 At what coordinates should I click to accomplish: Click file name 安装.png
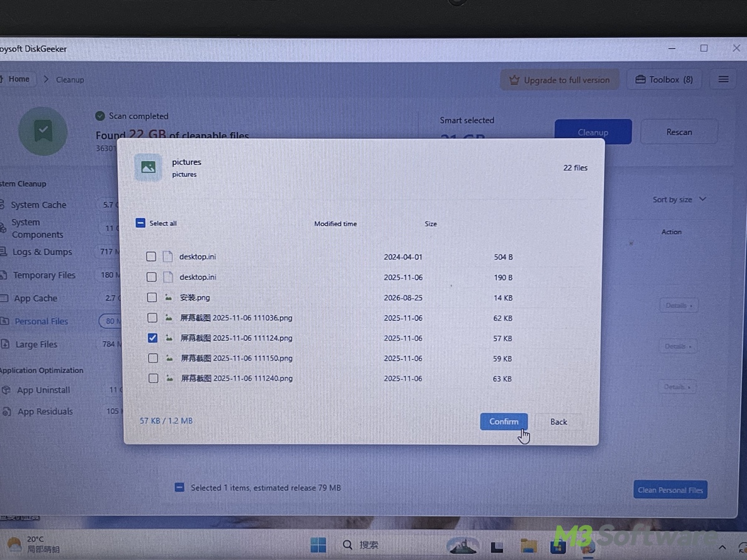195,297
